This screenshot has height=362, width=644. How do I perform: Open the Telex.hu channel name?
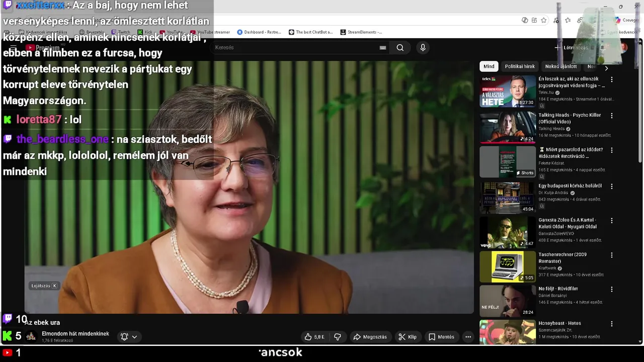(x=545, y=93)
